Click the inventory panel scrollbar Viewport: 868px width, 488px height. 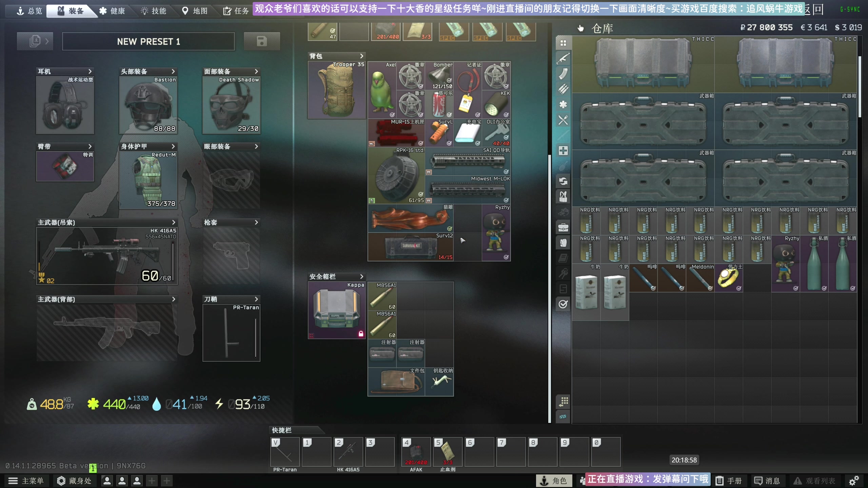coord(550,288)
